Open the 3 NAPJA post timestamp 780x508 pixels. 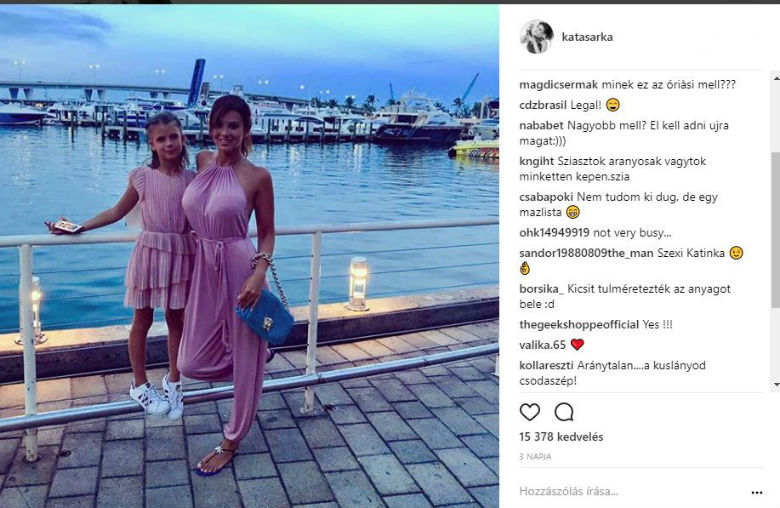(x=535, y=456)
